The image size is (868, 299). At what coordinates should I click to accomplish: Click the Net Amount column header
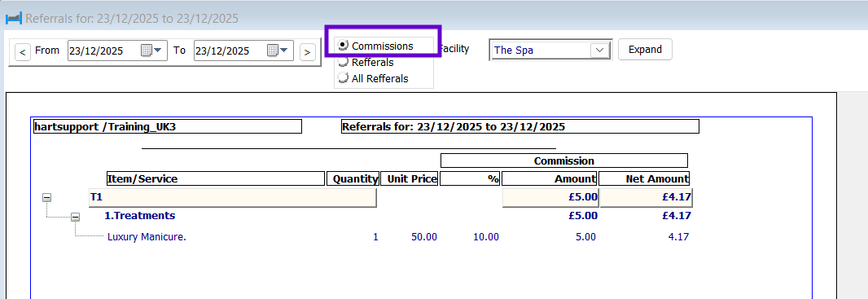coord(644,179)
